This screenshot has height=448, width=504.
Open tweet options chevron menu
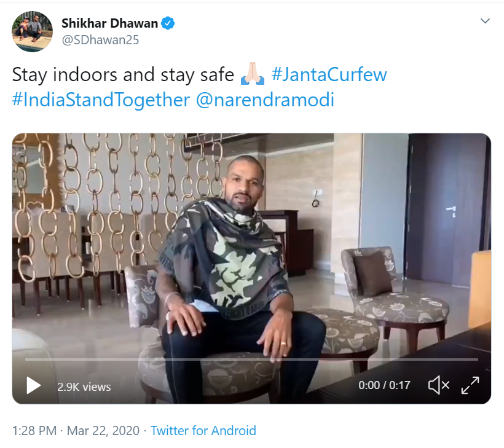pyautogui.click(x=485, y=21)
